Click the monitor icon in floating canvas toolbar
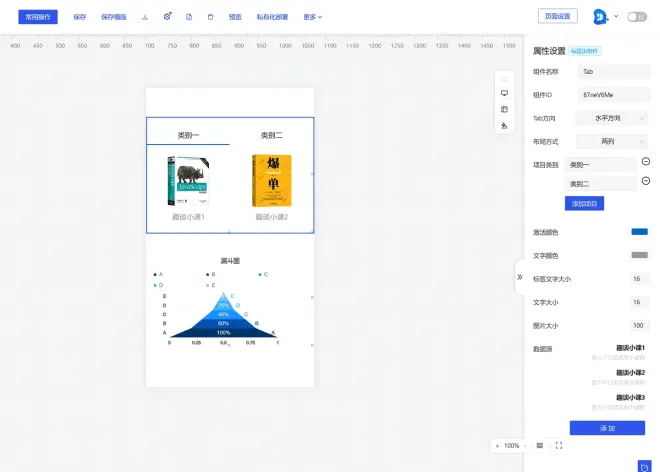 click(504, 93)
